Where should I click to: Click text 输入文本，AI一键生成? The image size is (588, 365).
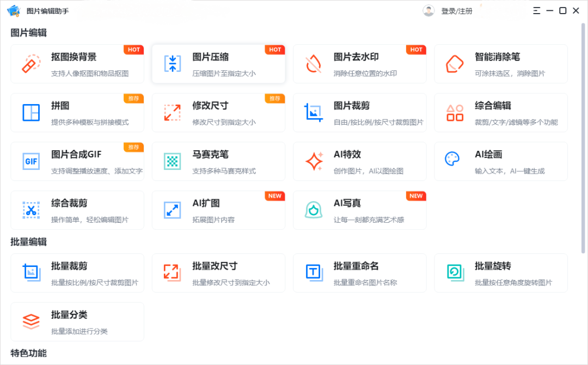(510, 171)
